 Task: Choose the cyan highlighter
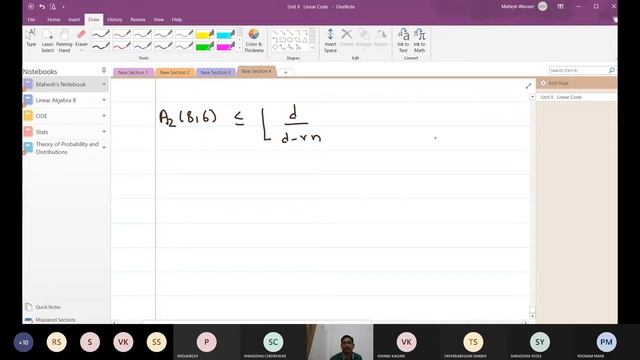[225, 34]
